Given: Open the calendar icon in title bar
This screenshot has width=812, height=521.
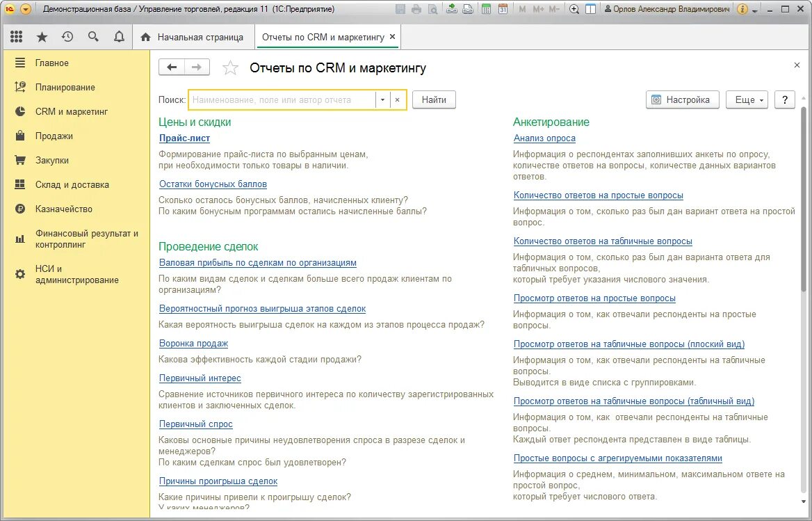Looking at the screenshot, I should point(503,9).
